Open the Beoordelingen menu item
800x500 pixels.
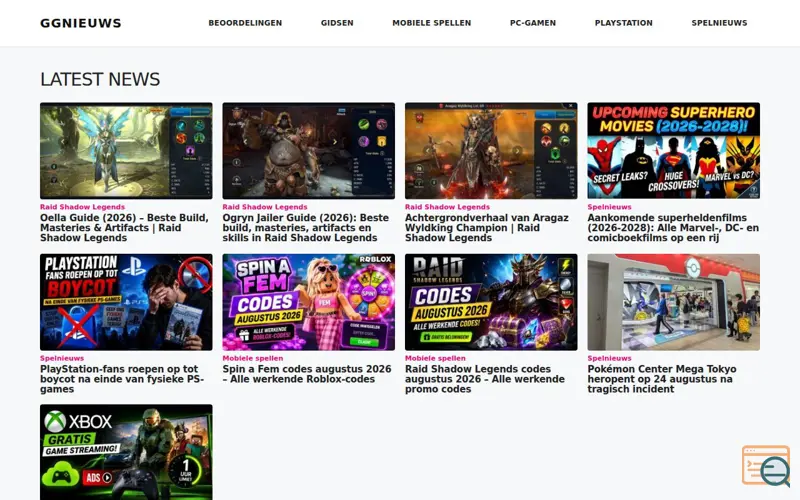(245, 23)
